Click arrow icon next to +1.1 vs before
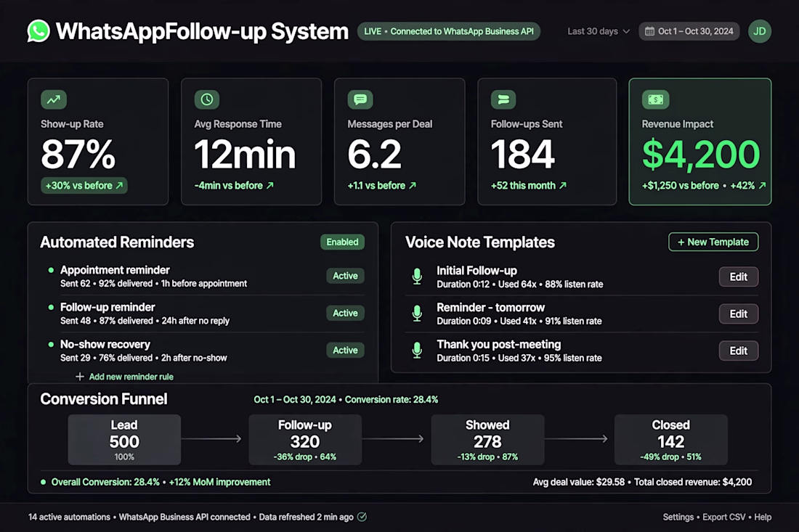799x532 pixels. click(413, 185)
